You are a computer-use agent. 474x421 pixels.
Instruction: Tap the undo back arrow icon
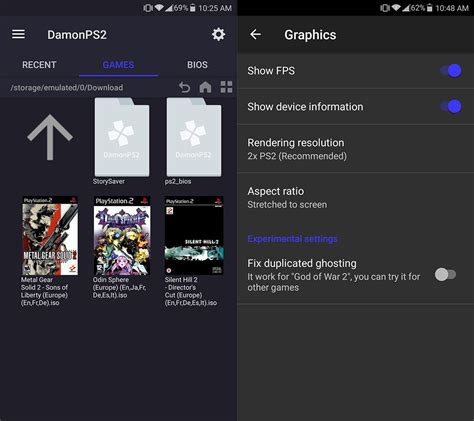pyautogui.click(x=184, y=87)
